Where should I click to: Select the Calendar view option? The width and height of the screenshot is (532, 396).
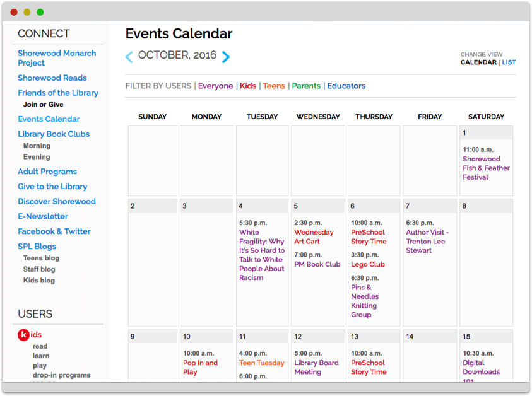[x=478, y=62]
